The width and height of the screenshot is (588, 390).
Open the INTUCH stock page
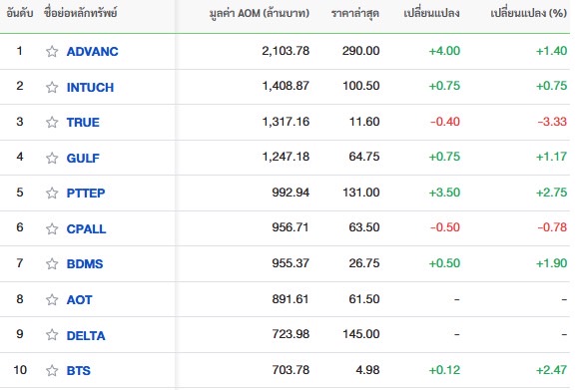coord(90,88)
